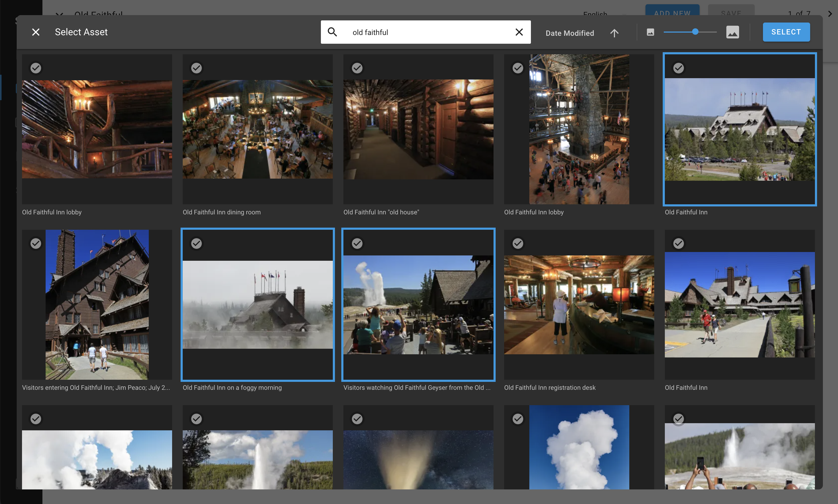Select the Visitors entering Inn thumbnail

click(x=97, y=305)
